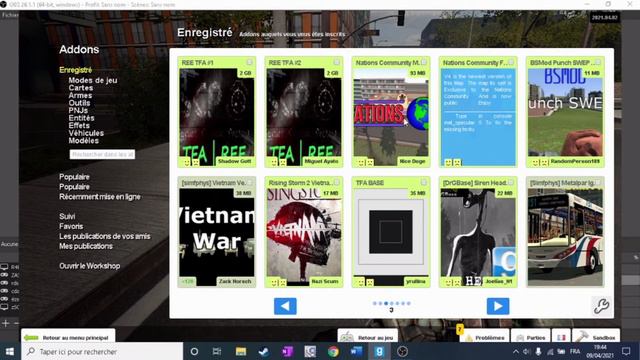Filter addons by Cartes

81,88
